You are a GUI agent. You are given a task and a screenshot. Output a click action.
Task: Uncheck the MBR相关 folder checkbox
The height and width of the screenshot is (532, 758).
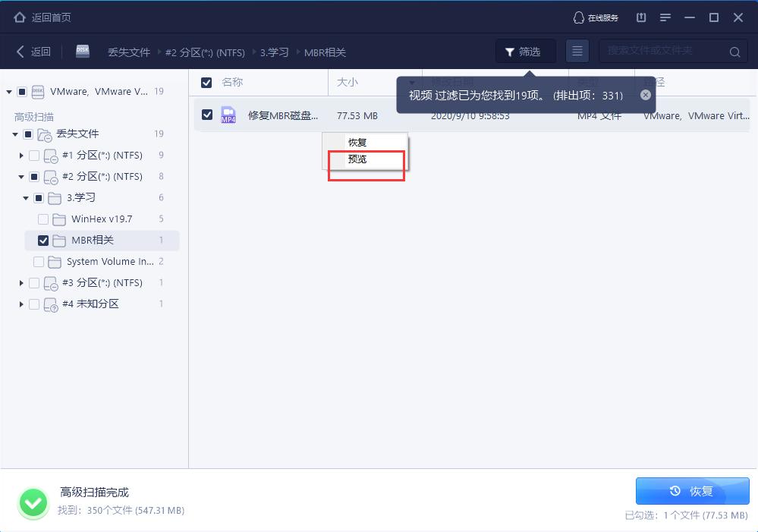(43, 240)
